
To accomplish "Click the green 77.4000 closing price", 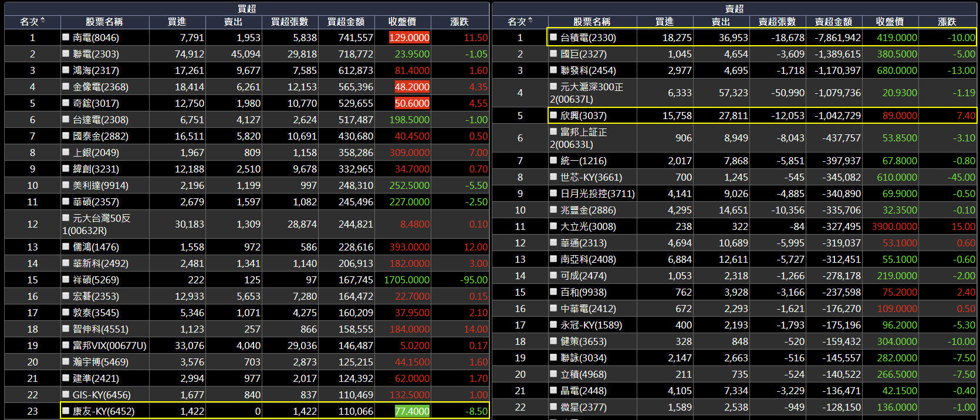I will 412,411.
